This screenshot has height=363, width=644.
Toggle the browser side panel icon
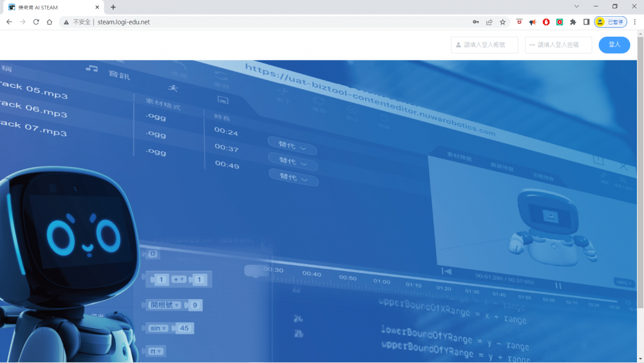click(x=586, y=22)
